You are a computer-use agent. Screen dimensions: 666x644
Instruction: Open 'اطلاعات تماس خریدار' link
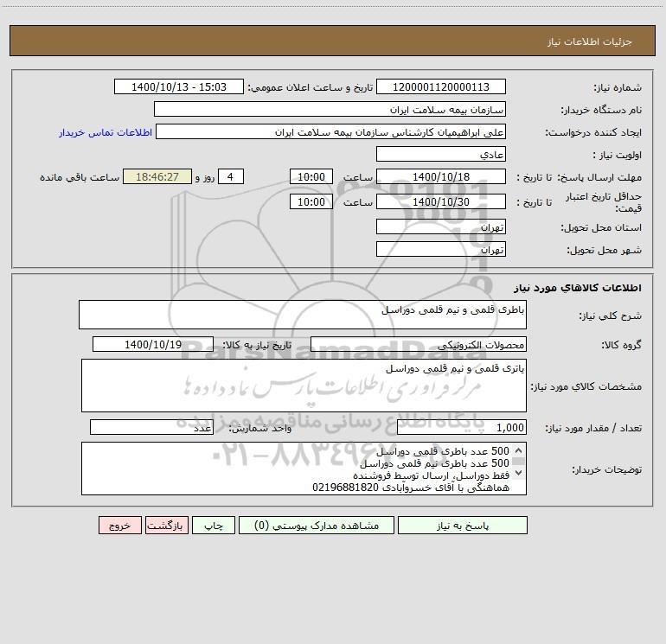click(x=106, y=132)
